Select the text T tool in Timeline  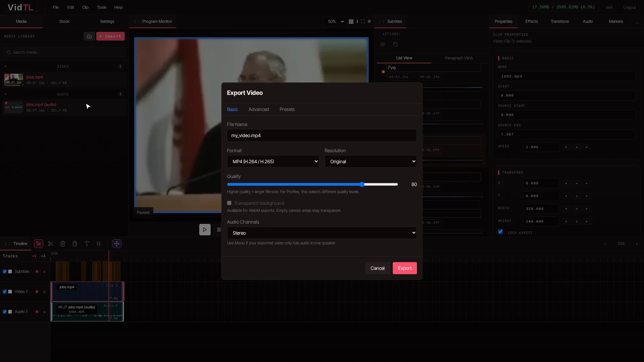click(87, 244)
